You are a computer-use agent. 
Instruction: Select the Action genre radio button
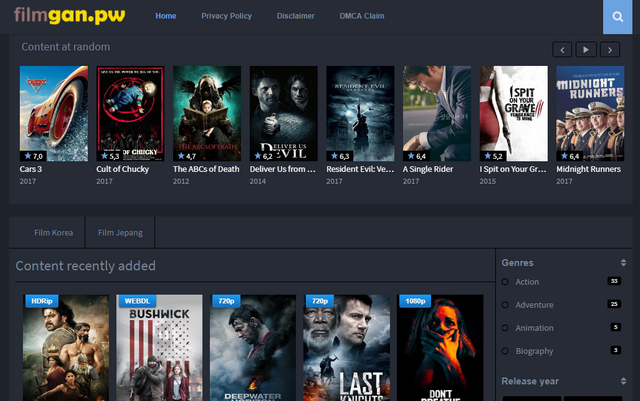click(x=505, y=282)
